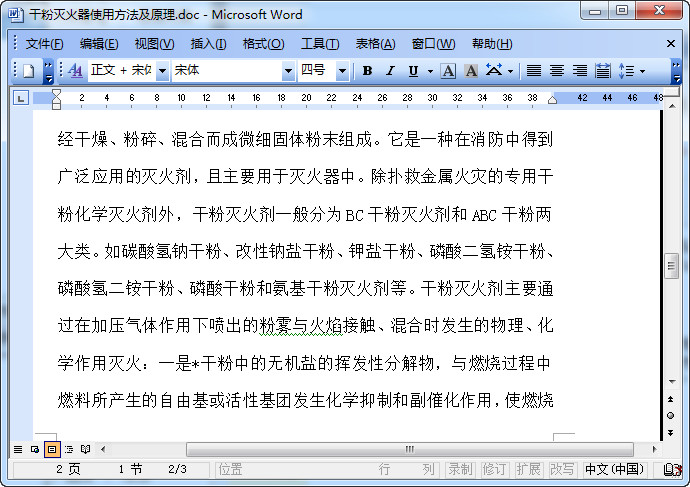Expand style box dropdown 正文 + 宋体
Screen dimensions: 690x487
click(162, 71)
